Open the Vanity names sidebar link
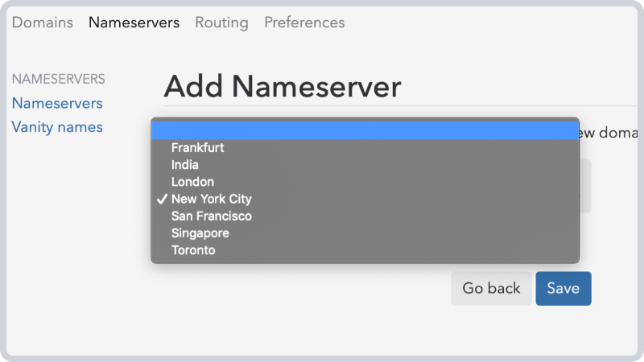Viewport: 644px width, 362px height. tap(57, 127)
